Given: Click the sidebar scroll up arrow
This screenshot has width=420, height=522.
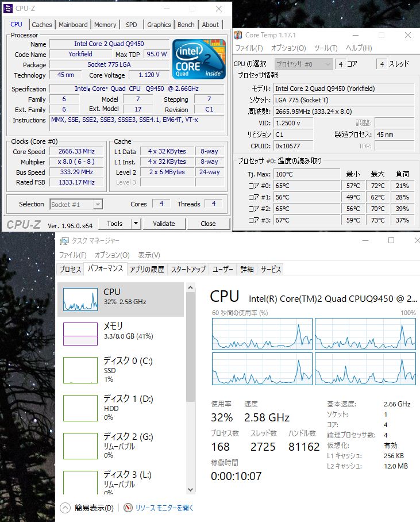Looking at the screenshot, I should [190, 287].
